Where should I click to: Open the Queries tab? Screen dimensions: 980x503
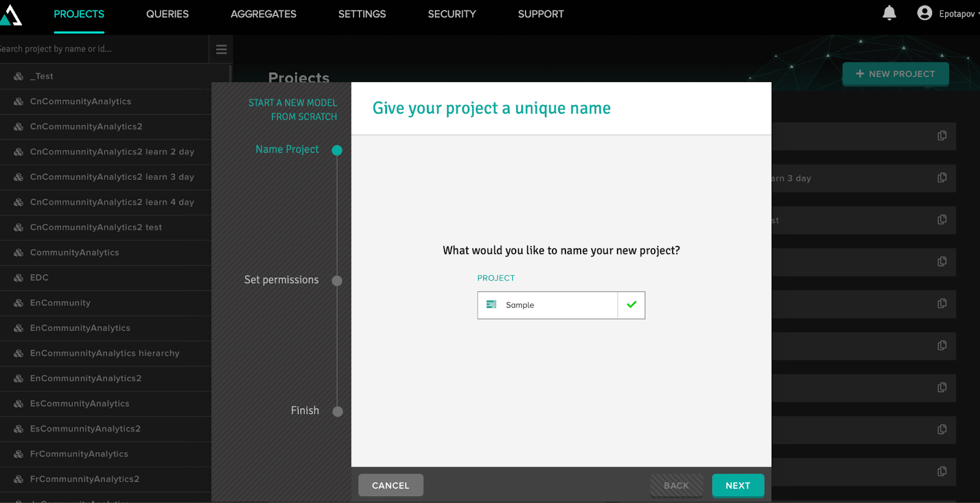click(167, 14)
